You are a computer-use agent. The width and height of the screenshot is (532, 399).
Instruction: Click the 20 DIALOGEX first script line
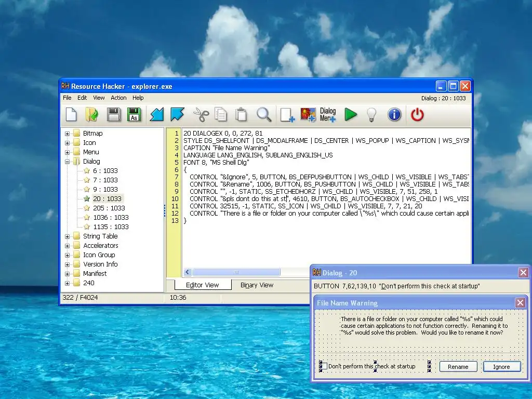pos(223,134)
